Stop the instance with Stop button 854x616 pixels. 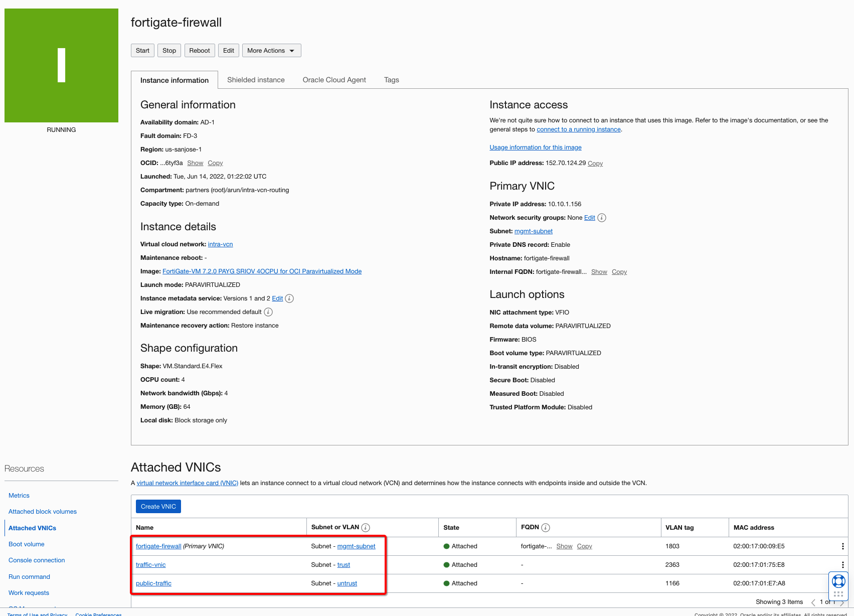click(169, 51)
